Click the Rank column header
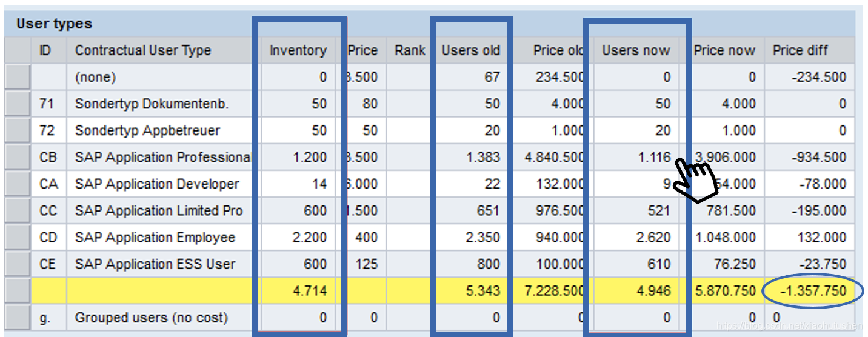Viewport: 868px width, 337px height. click(x=410, y=50)
